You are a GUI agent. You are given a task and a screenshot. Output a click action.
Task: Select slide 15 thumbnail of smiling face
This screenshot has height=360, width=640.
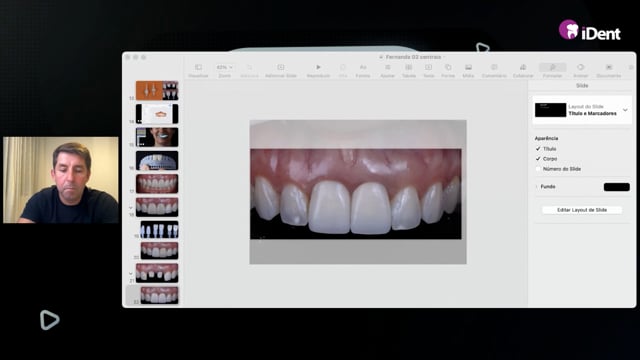tap(157, 137)
